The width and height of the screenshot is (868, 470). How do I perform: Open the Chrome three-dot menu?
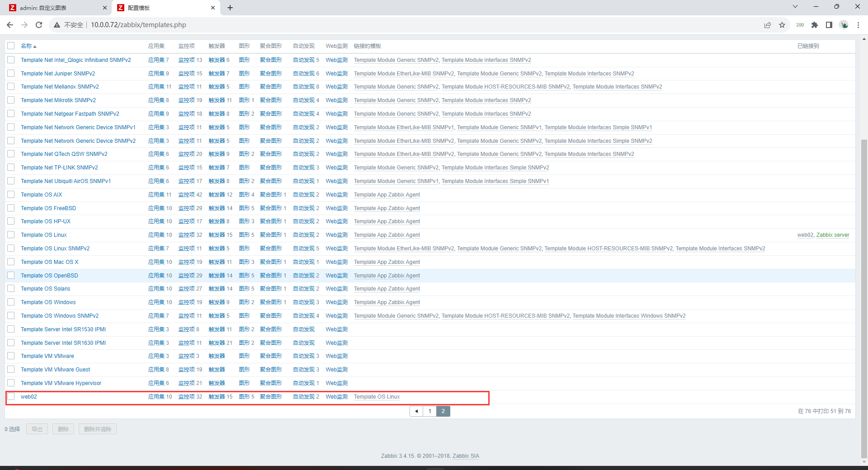pyautogui.click(x=858, y=25)
